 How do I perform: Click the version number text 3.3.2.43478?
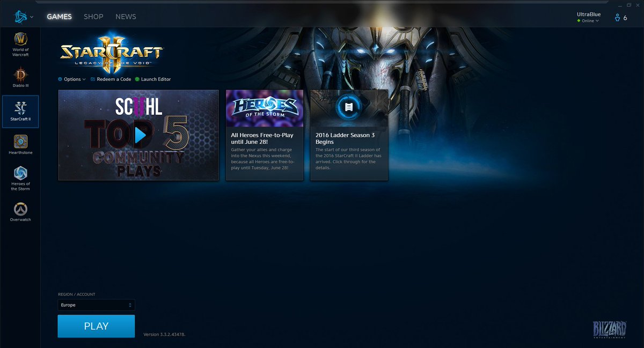point(164,335)
